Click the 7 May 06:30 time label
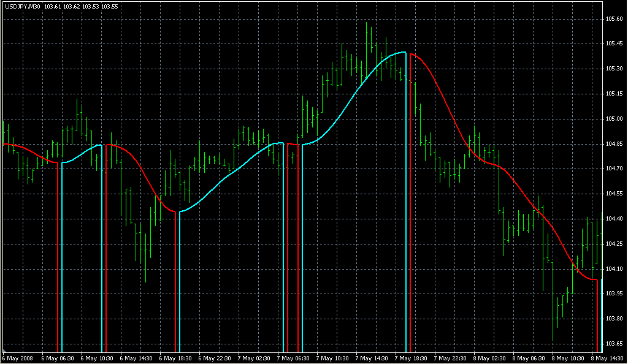This screenshot has width=628, height=364. pos(294,358)
